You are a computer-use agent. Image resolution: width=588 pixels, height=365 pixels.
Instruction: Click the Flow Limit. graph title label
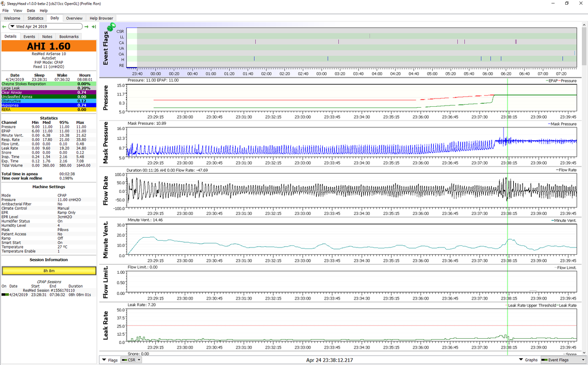pyautogui.click(x=105, y=282)
